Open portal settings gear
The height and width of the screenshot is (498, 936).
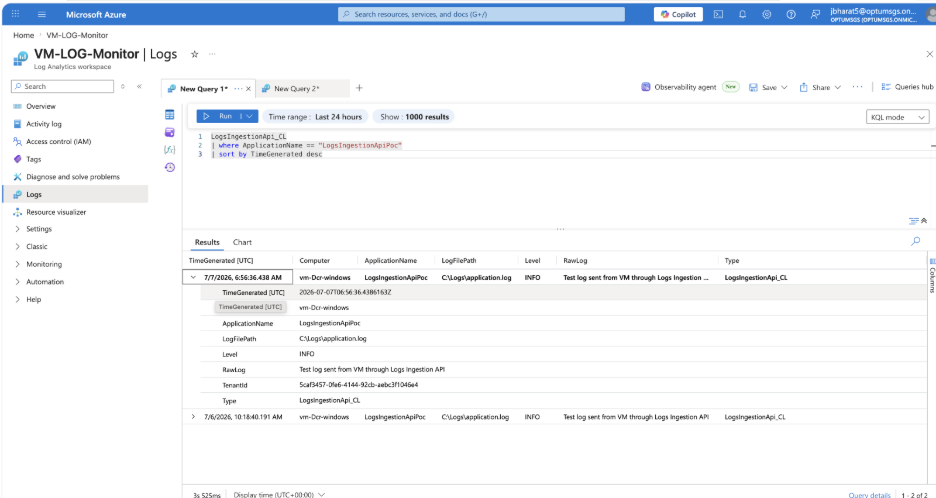766,14
